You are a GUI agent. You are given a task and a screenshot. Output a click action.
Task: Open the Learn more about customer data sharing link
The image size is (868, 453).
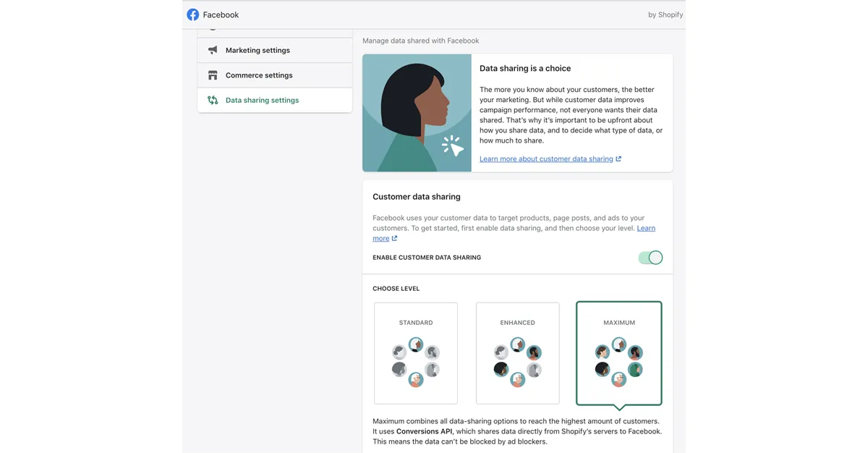[x=545, y=158]
